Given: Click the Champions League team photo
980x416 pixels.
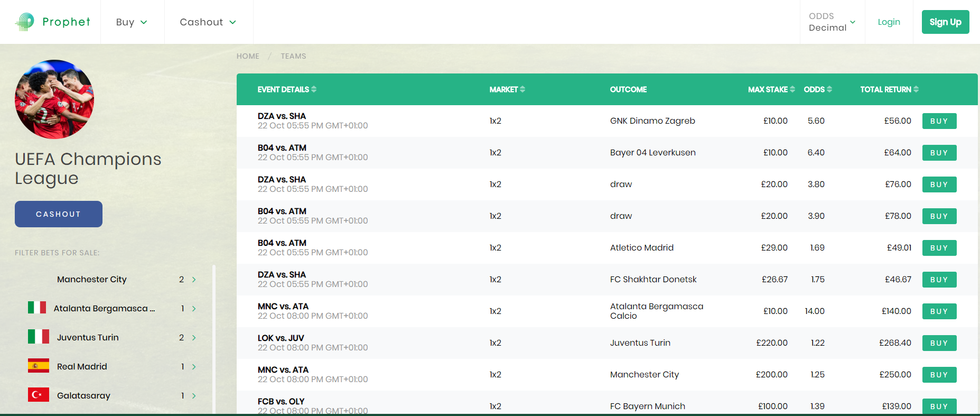Looking at the screenshot, I should point(54,99).
